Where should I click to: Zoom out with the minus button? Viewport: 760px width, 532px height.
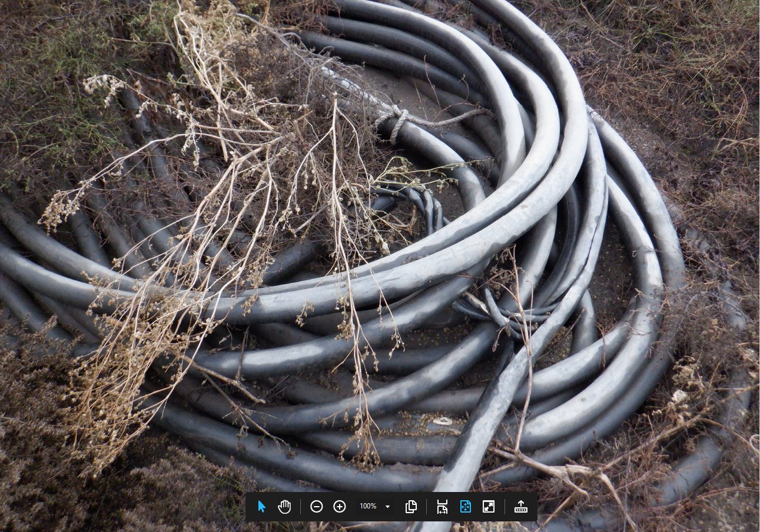[x=317, y=507]
